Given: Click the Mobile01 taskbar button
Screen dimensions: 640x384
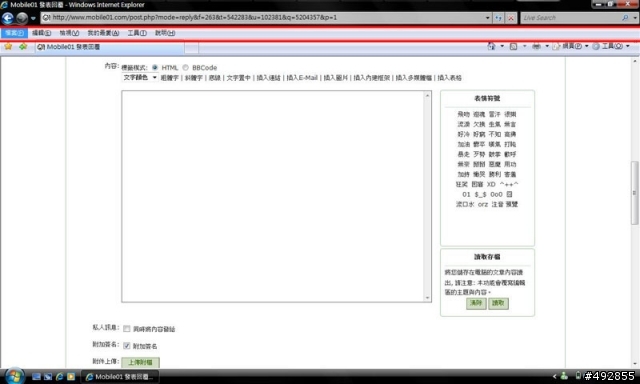Looking at the screenshot, I should [120, 377].
